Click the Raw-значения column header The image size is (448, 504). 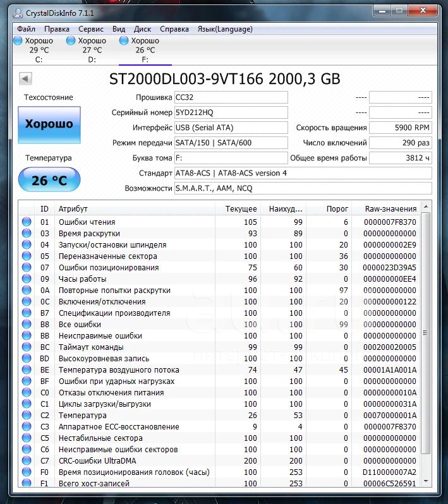pyautogui.click(x=390, y=208)
